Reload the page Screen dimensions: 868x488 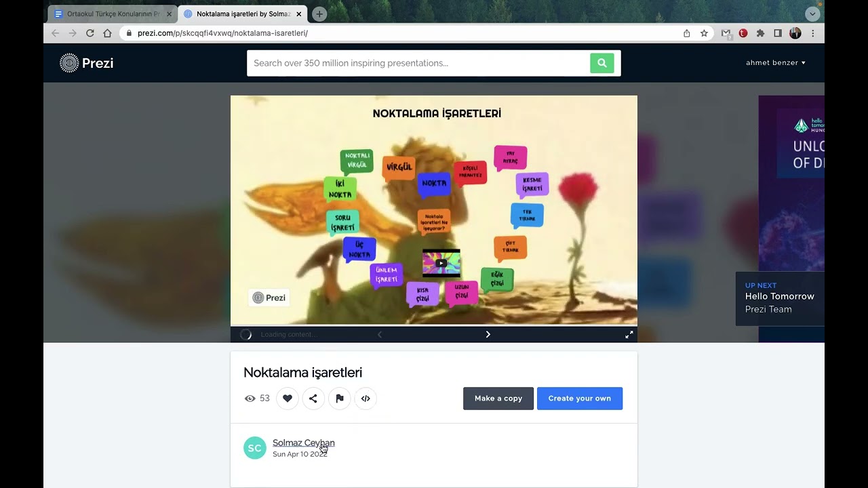tap(90, 33)
